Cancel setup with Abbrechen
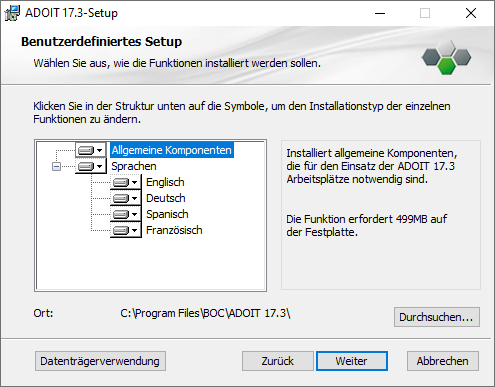Screen dimensions: 495x387 pos(443,361)
